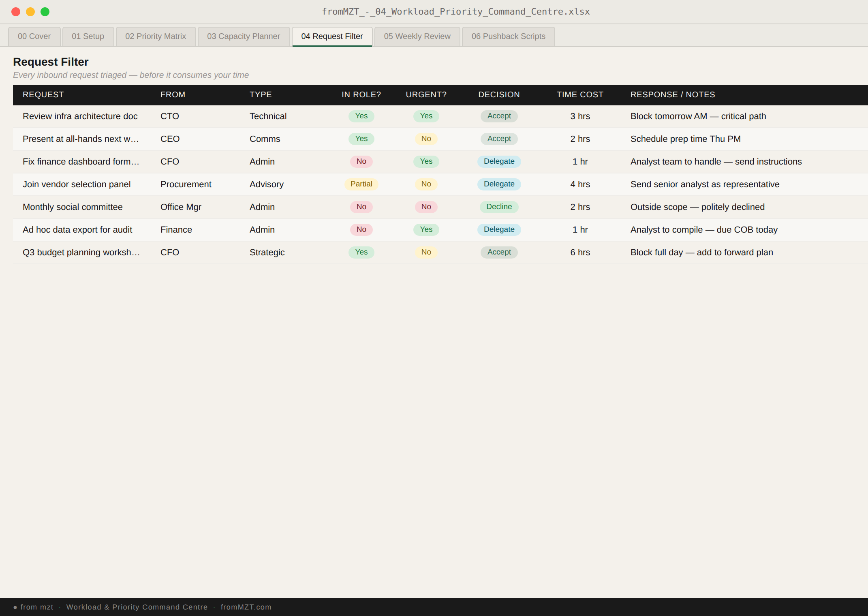Click the URGENT? column header
Viewport: 868px width, 616px height.
point(426,95)
